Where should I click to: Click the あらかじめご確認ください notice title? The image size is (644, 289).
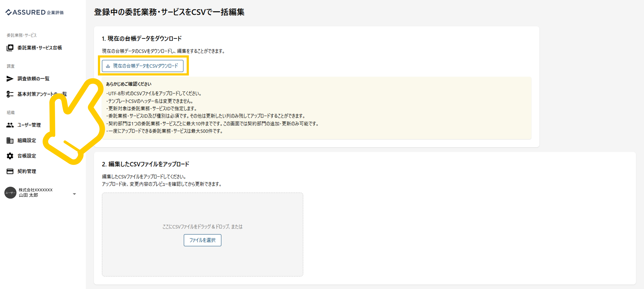(129, 84)
